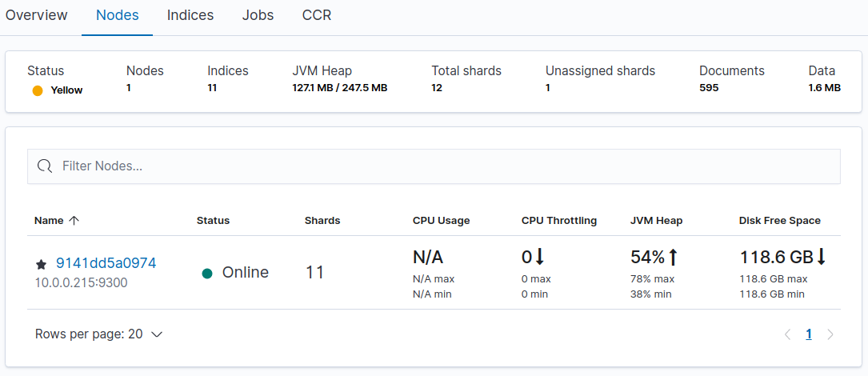868x376 pixels.
Task: Click the Name ascending sort arrow
Action: pos(74,220)
